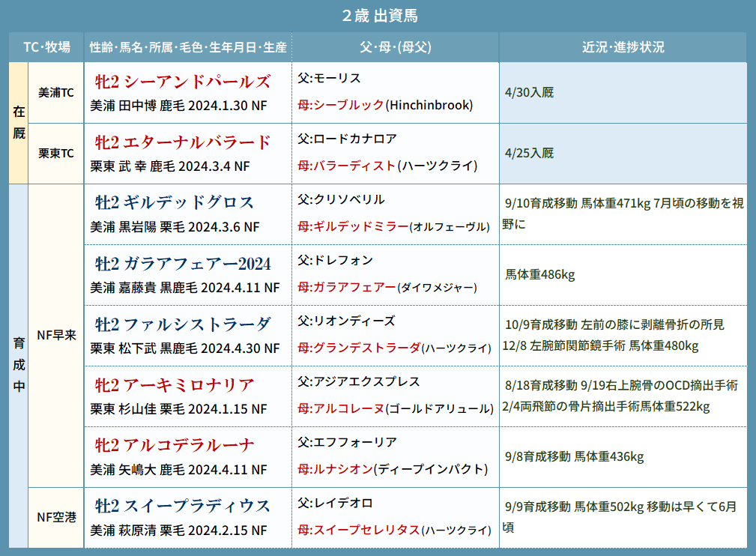Select sire text 父:レイデオロ
The image size is (756, 556).
[335, 503]
